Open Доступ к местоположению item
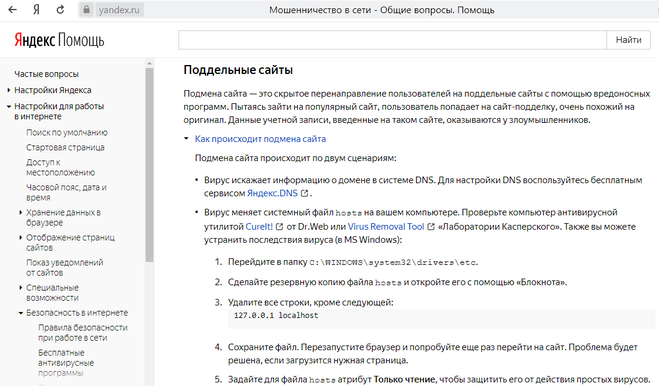 coord(60,167)
